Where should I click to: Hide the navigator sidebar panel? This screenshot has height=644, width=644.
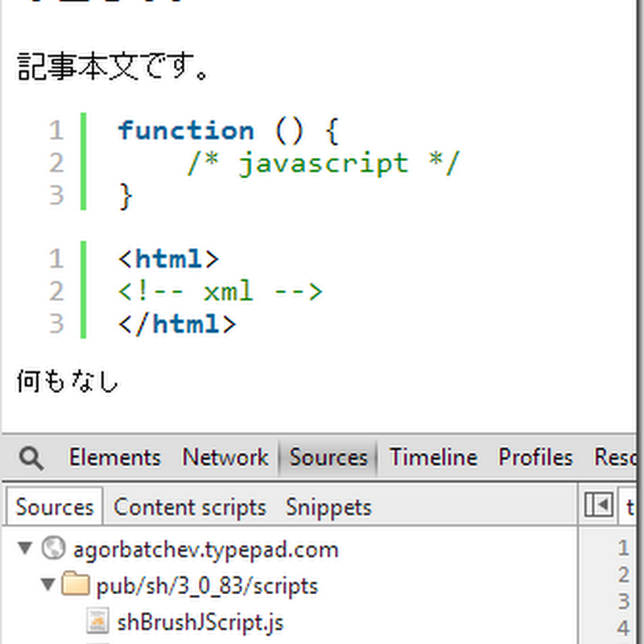598,505
